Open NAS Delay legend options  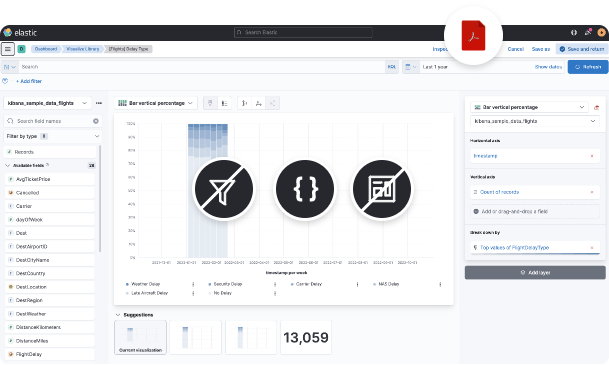point(440,284)
